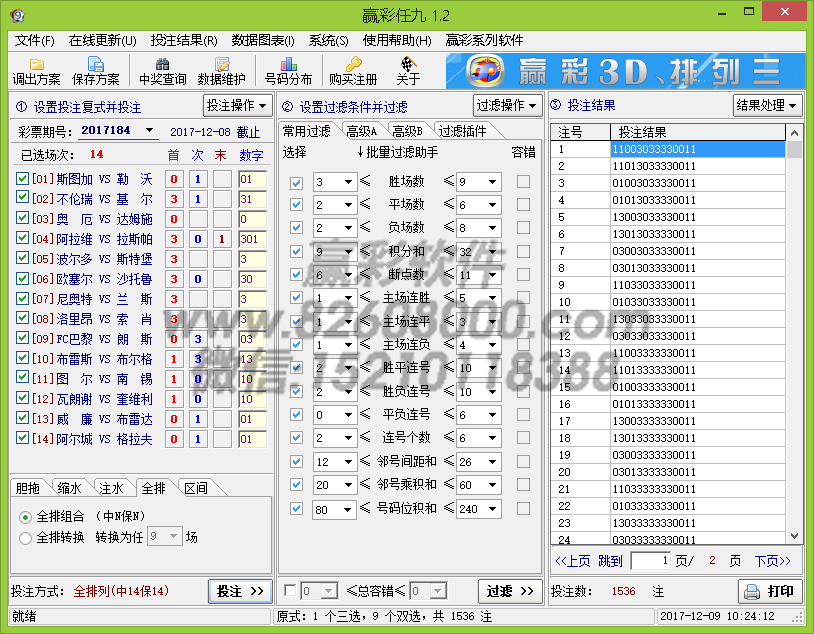This screenshot has width=814, height=634.
Task: Click the results list scroll down arrow
Action: pyautogui.click(x=794, y=536)
